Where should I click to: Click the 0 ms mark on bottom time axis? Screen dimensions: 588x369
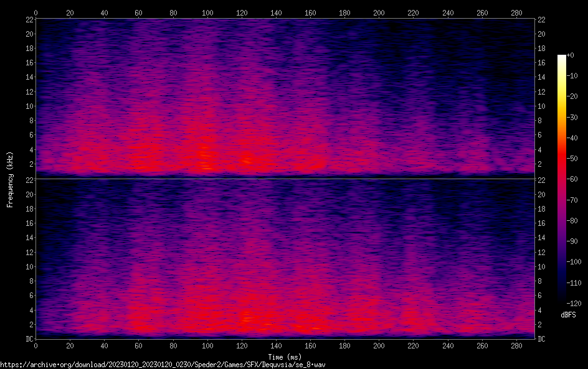36,346
